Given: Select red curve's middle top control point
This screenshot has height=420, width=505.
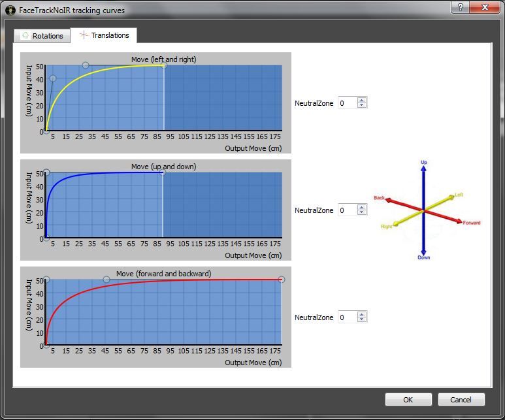Looking at the screenshot, I should click(x=106, y=280).
